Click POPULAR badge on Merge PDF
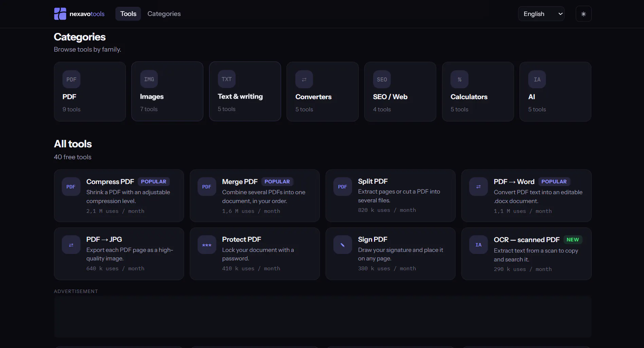 click(277, 182)
